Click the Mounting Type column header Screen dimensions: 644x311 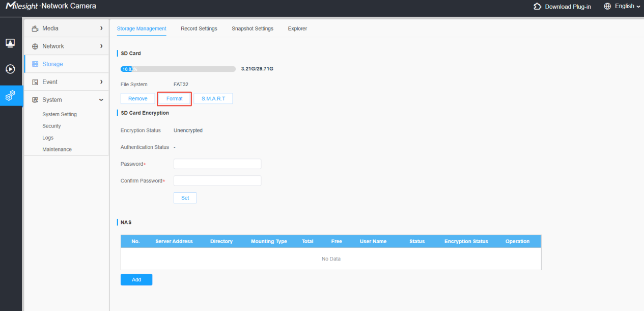pyautogui.click(x=269, y=242)
